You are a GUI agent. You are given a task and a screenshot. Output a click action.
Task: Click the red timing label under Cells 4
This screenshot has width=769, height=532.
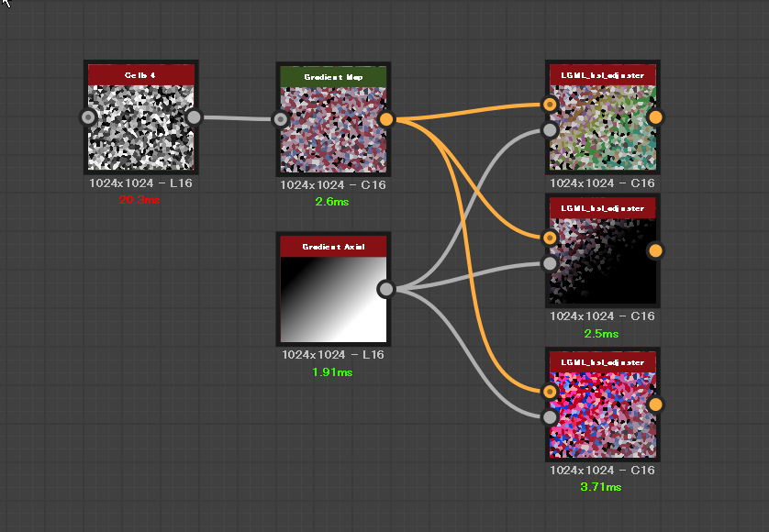[139, 200]
